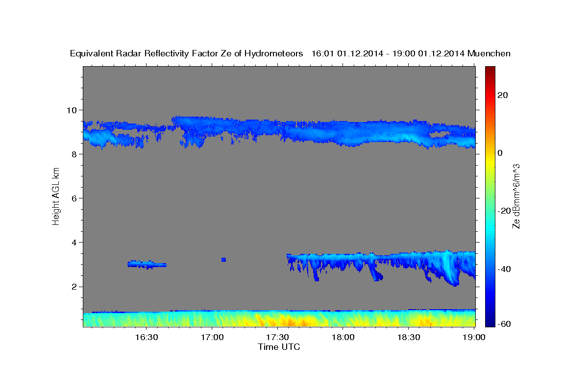Click the 'Ze dBmm^6/m^3' colorbar label
588x392 pixels.
point(516,196)
